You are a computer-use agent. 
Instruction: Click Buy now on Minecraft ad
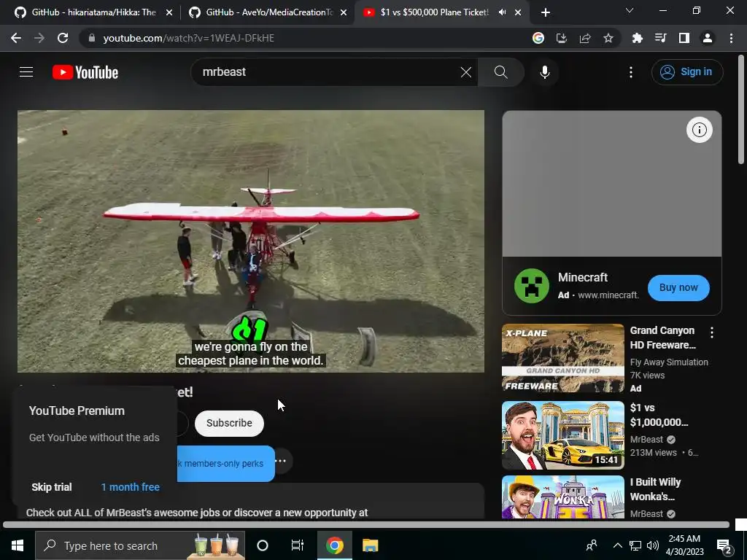point(678,287)
